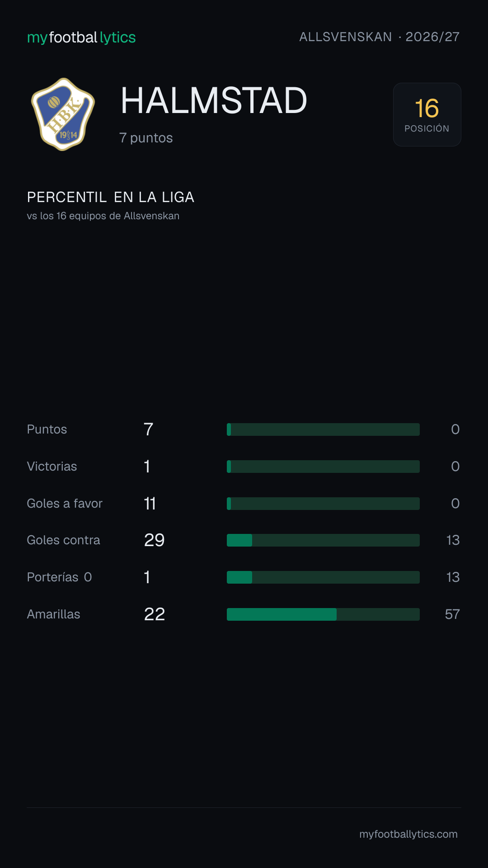Screen dimensions: 488x868
Task: Select the position 16 badge
Action: [x=427, y=114]
